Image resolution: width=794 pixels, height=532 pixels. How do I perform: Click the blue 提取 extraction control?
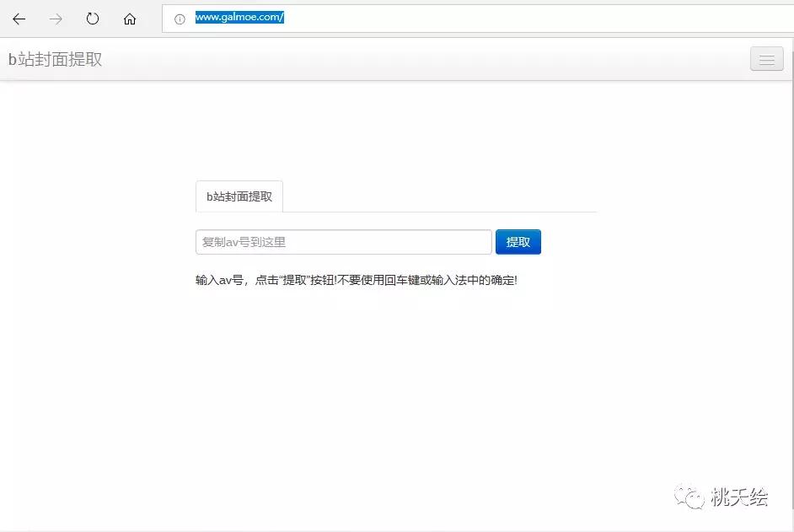point(518,242)
